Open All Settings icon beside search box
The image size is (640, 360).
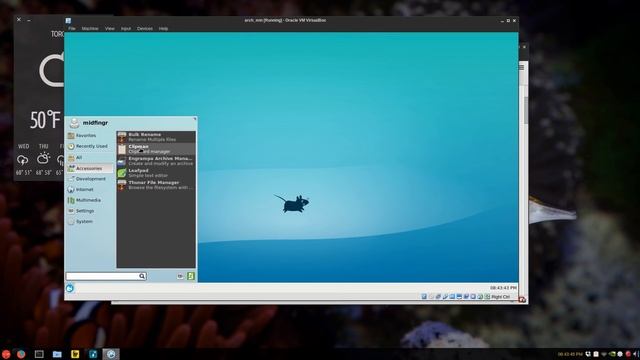(180, 276)
